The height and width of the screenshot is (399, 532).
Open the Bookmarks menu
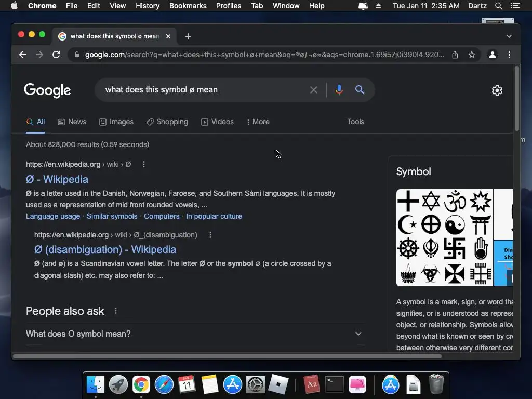tap(188, 6)
